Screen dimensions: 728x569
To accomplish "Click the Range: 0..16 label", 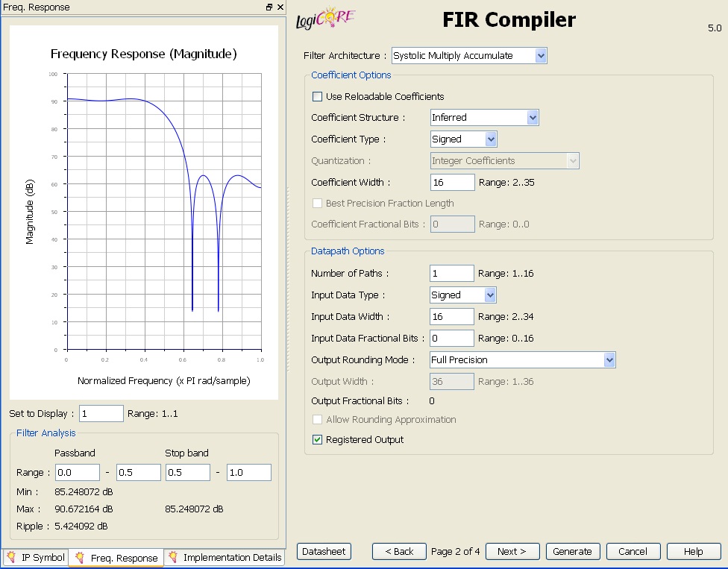I will 506,339.
